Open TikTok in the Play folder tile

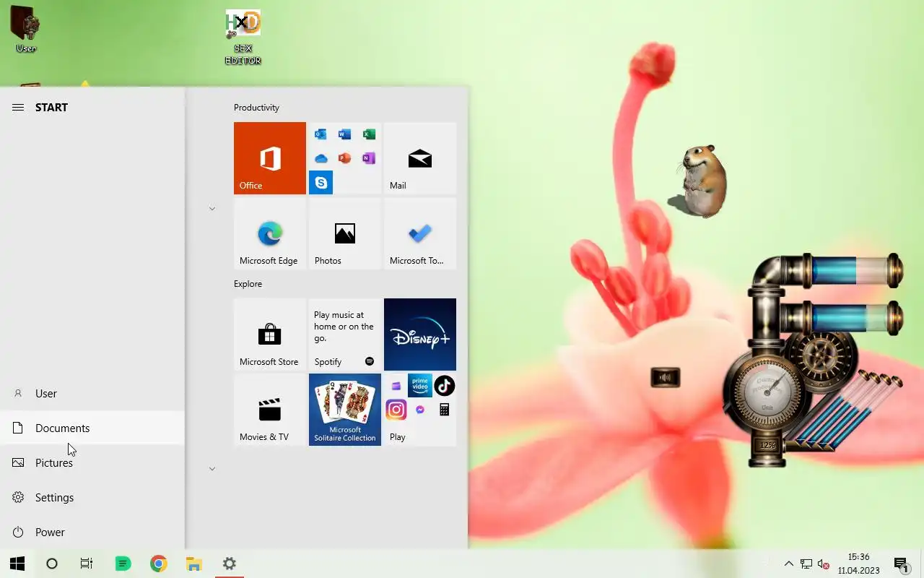444,386
